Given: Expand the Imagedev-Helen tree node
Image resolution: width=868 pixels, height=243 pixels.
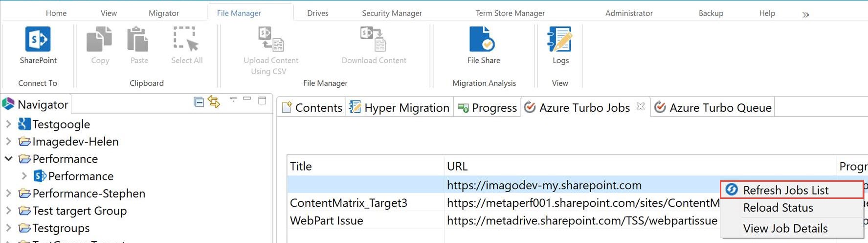Looking at the screenshot, I should click(x=8, y=142).
